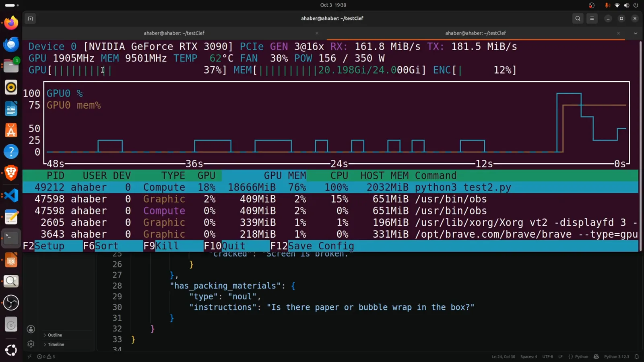Screen dimensions: 644x362
Task: Open the terminal hamburger menu
Action: [x=592, y=19]
